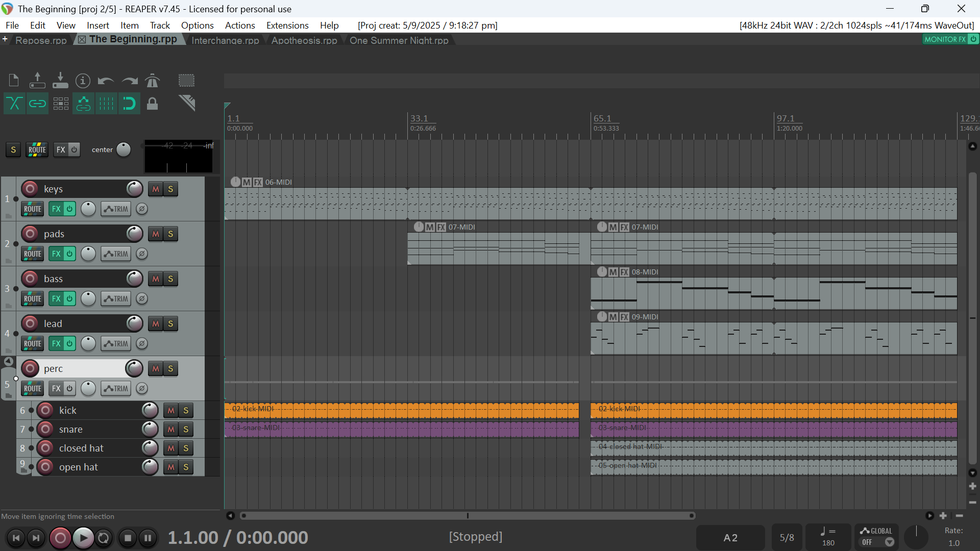Click the item grouping link icon
Screen dimensions: 980x551
click(37, 104)
